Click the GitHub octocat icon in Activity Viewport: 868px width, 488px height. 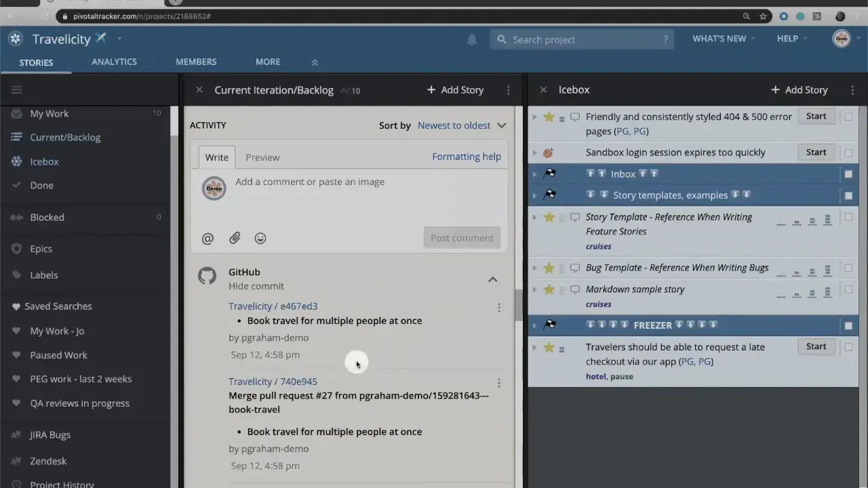[x=207, y=276]
